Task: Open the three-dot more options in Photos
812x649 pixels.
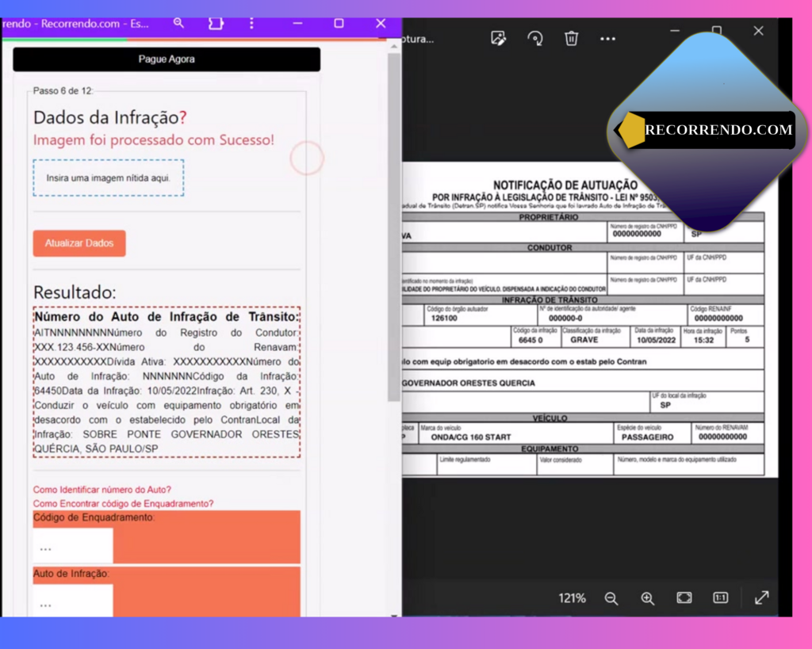Action: click(607, 38)
